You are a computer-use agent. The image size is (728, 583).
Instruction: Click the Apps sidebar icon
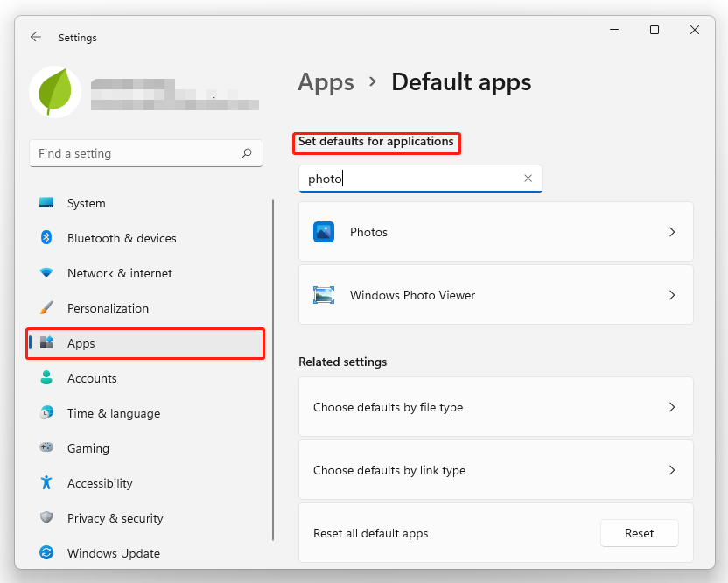[46, 343]
